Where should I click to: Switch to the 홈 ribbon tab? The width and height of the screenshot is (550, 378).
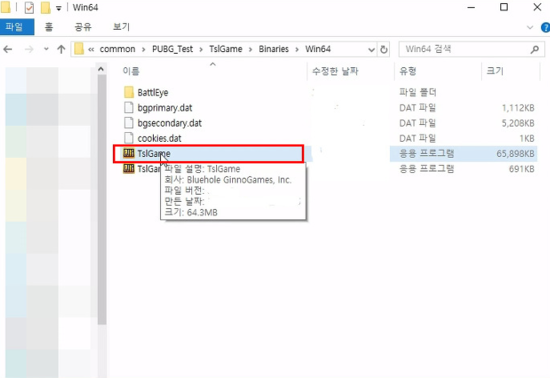tap(49, 27)
